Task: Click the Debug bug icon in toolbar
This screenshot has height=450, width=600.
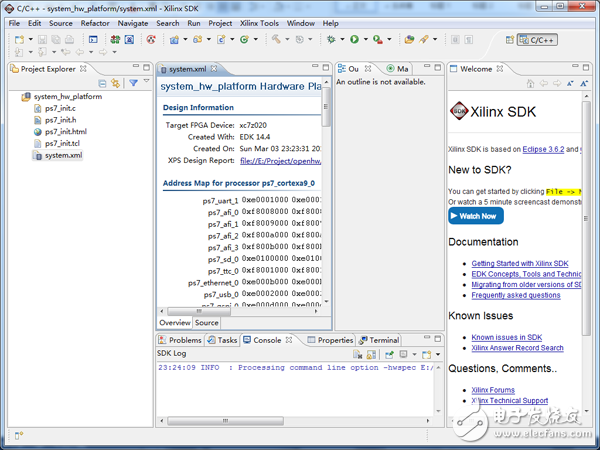Action: click(331, 39)
